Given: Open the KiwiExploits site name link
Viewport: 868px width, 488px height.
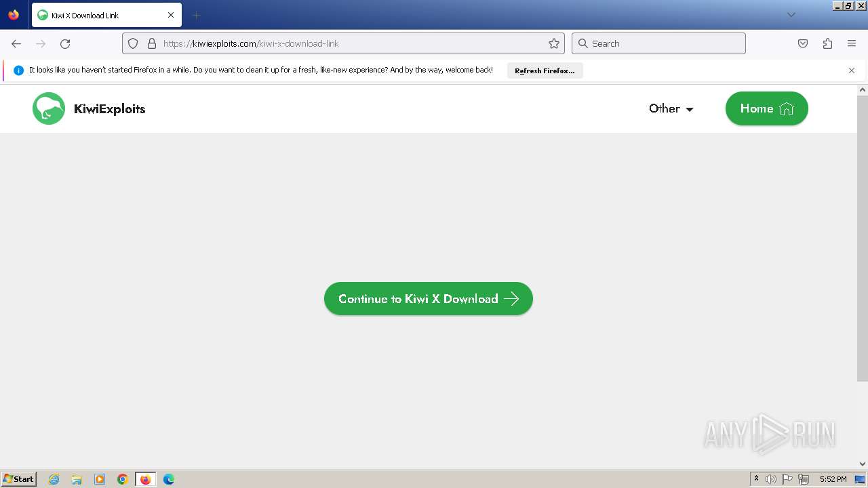Looking at the screenshot, I should pos(110,109).
